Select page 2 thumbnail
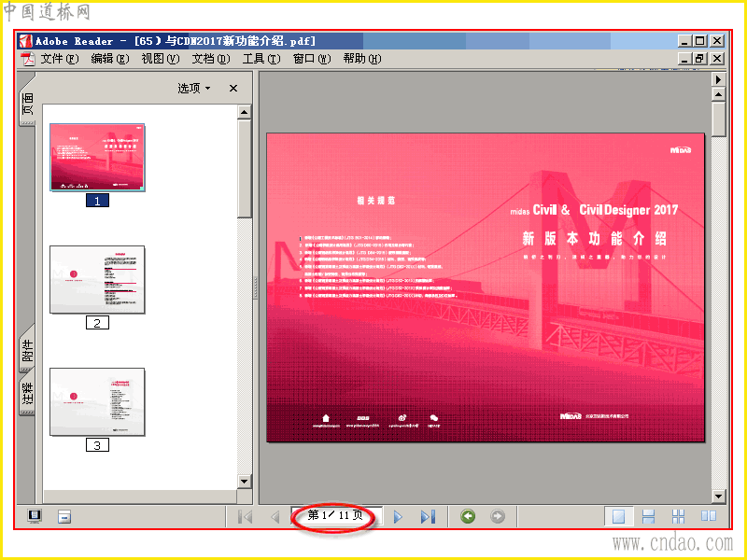Screen dimensions: 747x560 pyautogui.click(x=97, y=279)
